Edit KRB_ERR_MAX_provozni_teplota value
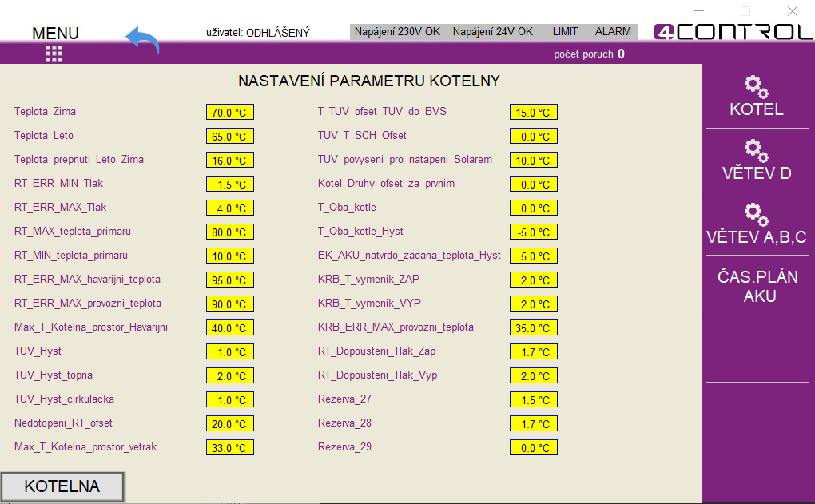Image resolution: width=815 pixels, height=504 pixels. [533, 327]
